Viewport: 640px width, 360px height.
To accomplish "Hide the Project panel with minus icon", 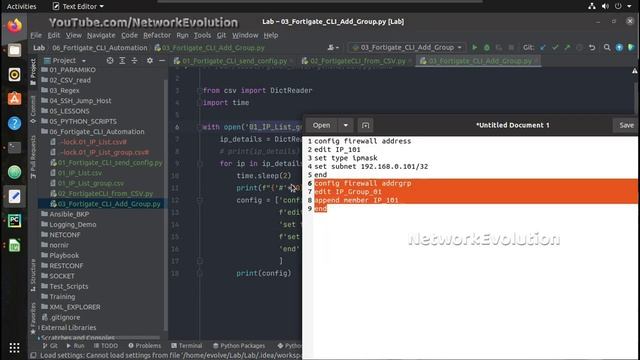I will [x=162, y=60].
